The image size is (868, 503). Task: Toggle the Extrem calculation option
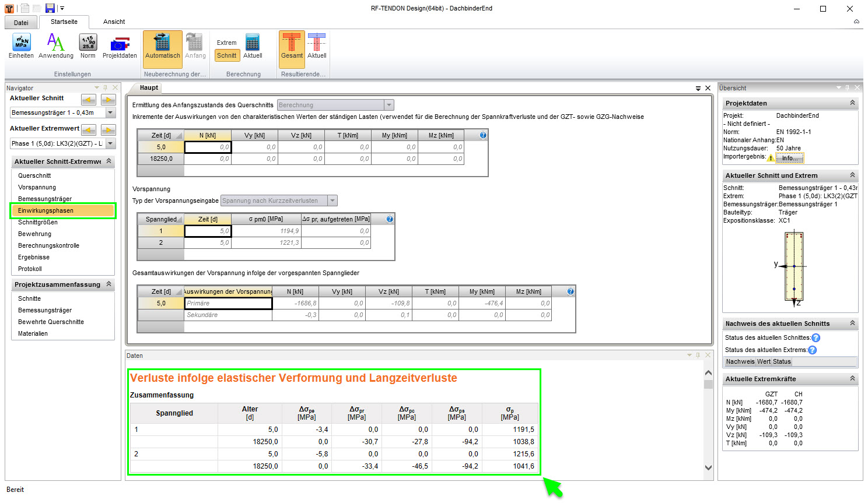227,43
